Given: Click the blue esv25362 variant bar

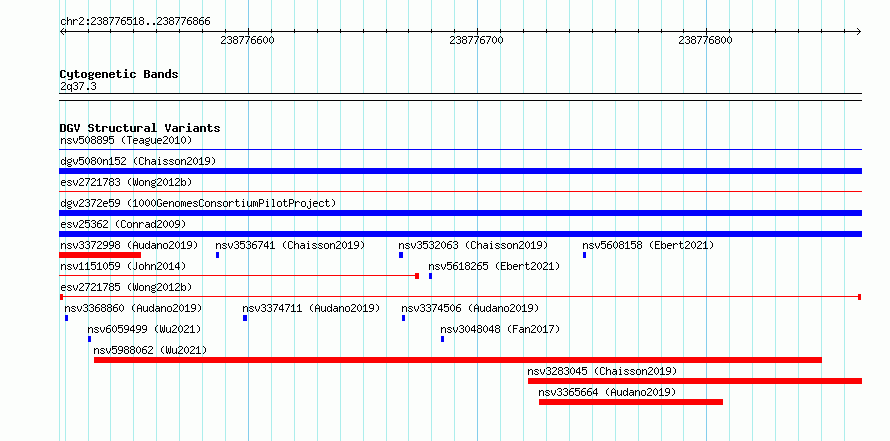Looking at the screenshot, I should 460,234.
